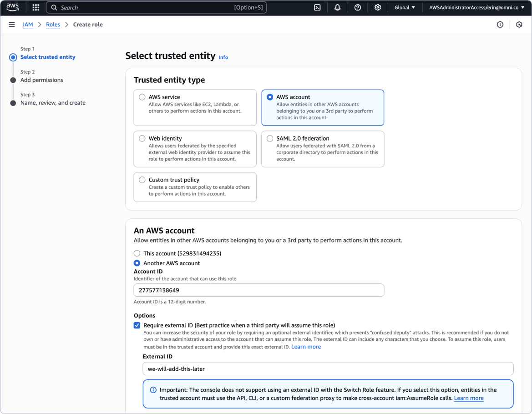Uncheck the Require external ID checkbox
This screenshot has width=532, height=414.
point(137,325)
